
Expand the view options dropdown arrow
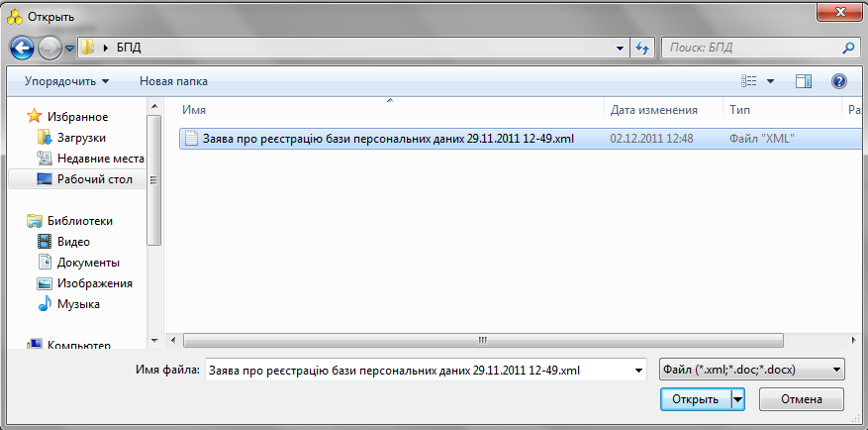coord(770,81)
